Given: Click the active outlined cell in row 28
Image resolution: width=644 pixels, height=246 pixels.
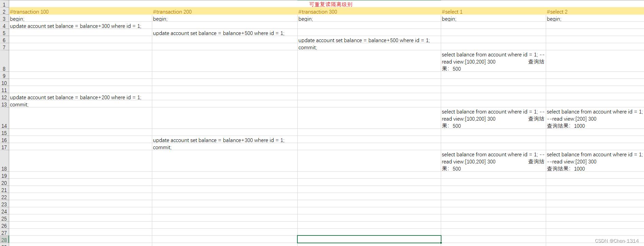Looking at the screenshot, I should click(369, 239).
